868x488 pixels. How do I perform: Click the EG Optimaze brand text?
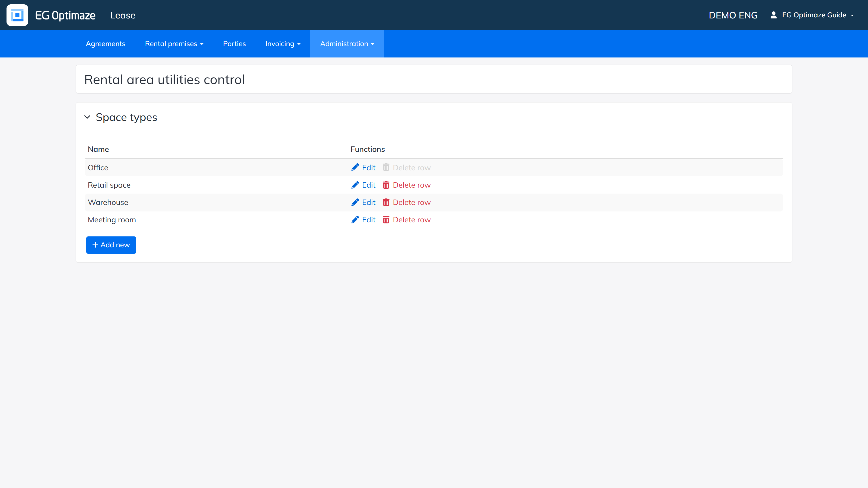[65, 15]
